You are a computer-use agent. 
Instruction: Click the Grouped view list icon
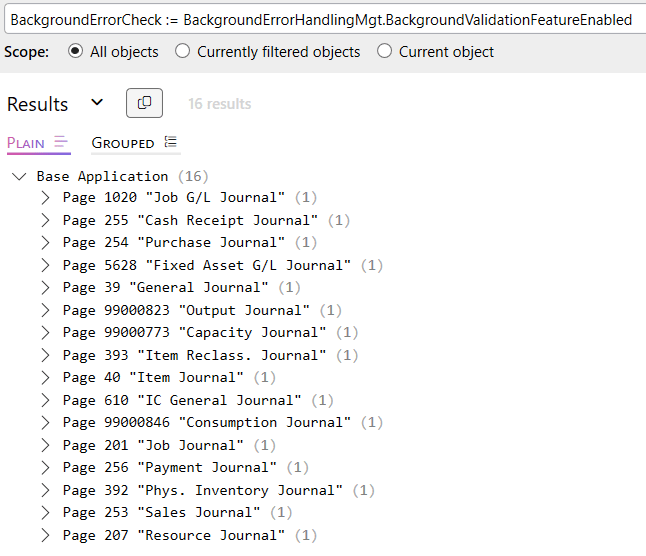[x=171, y=143]
